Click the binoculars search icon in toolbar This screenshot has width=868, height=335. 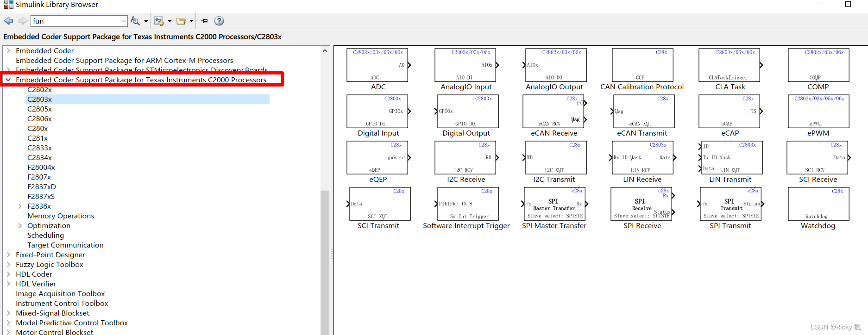(135, 21)
